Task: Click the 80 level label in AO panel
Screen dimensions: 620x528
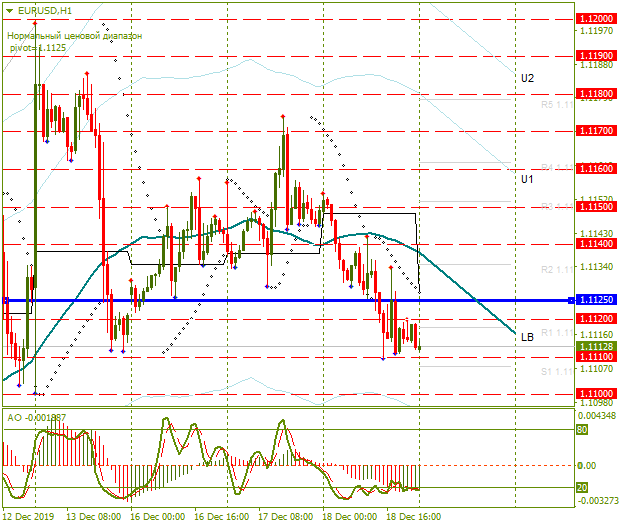Action: (x=582, y=430)
